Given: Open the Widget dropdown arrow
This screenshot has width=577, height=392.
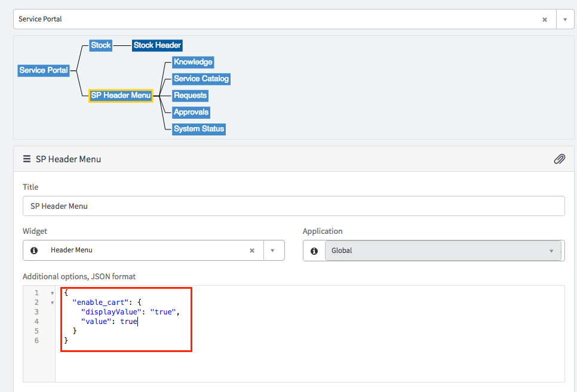Looking at the screenshot, I should click(273, 251).
